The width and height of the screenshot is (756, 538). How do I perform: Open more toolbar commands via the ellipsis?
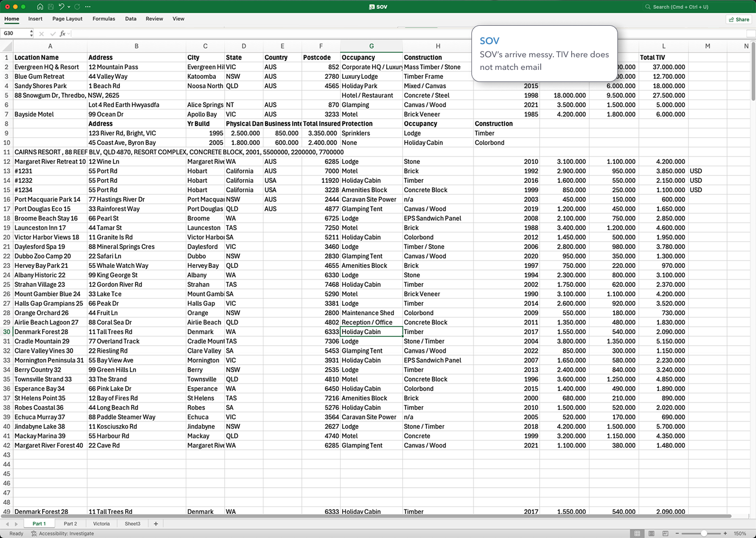[87, 7]
